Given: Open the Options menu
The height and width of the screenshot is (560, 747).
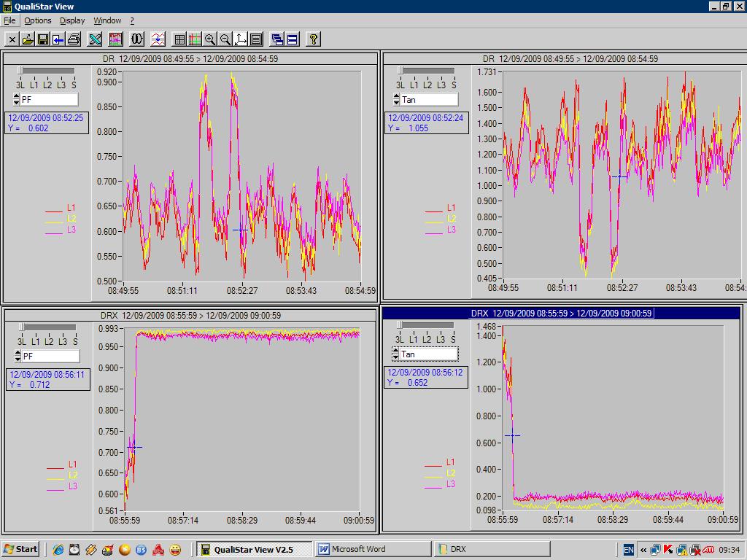Looking at the screenshot, I should point(38,20).
